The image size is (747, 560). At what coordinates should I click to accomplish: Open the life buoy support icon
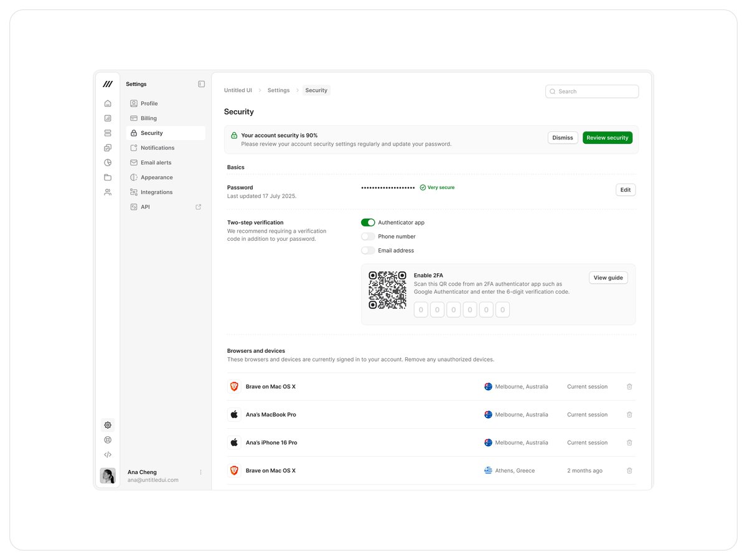[108, 440]
